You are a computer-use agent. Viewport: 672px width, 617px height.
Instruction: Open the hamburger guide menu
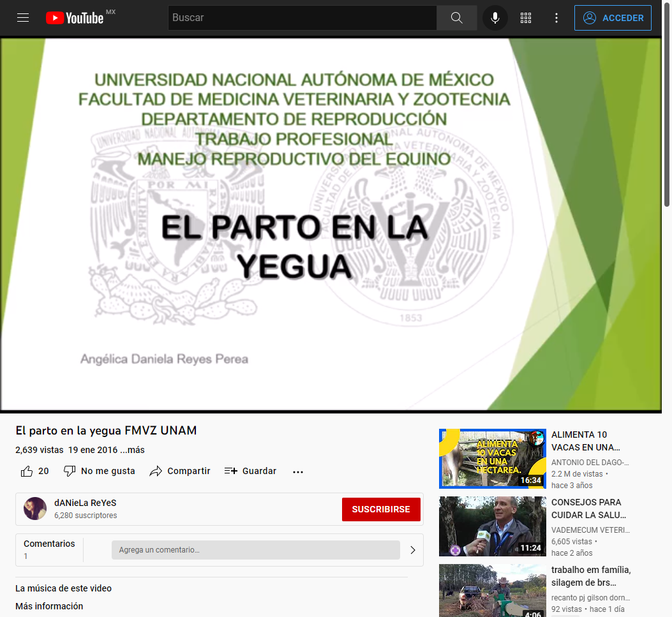pos(23,18)
